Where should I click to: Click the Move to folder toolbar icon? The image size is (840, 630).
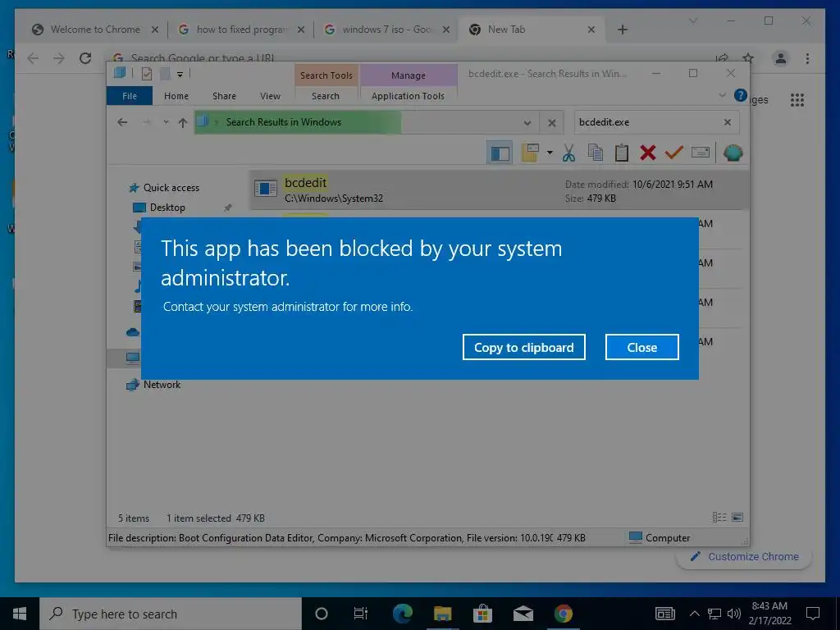point(531,153)
